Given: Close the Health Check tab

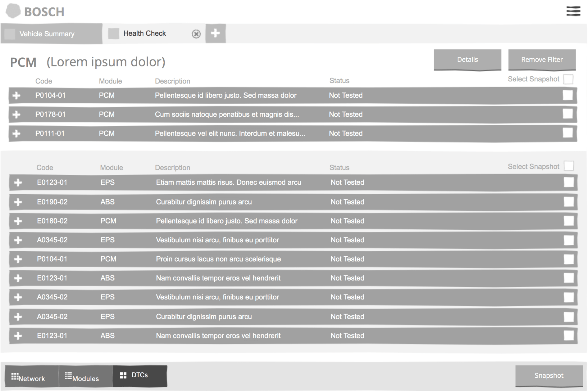Looking at the screenshot, I should tap(196, 34).
